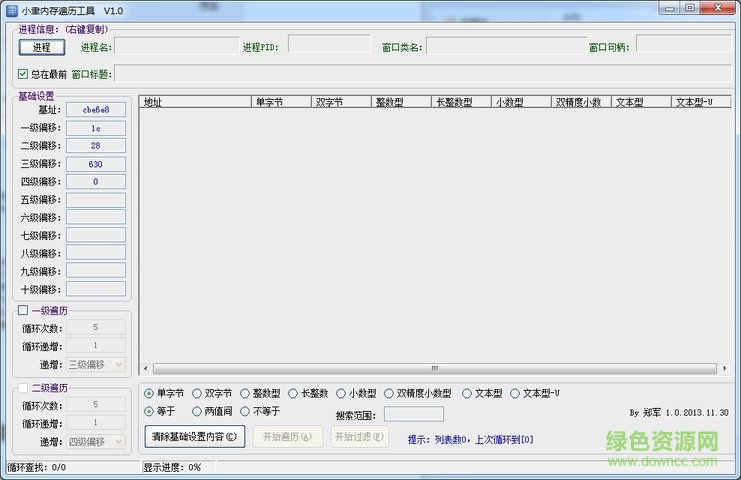This screenshot has width=741, height=480.
Task: Click the application icon in title bar
Action: [x=12, y=10]
